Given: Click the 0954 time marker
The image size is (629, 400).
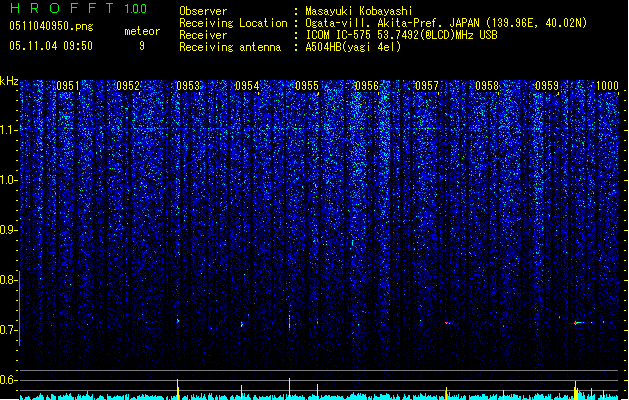Looking at the screenshot, I should pyautogui.click(x=247, y=86).
